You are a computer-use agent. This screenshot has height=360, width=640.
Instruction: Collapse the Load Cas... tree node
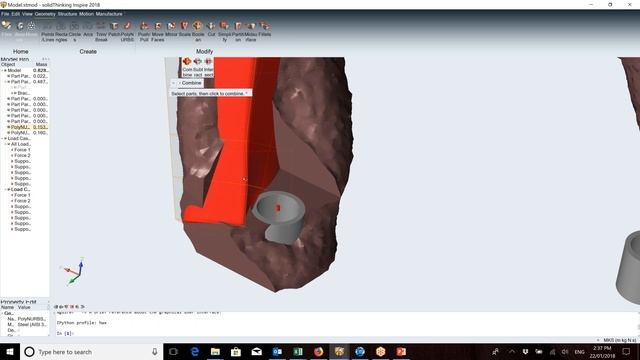tap(2, 138)
